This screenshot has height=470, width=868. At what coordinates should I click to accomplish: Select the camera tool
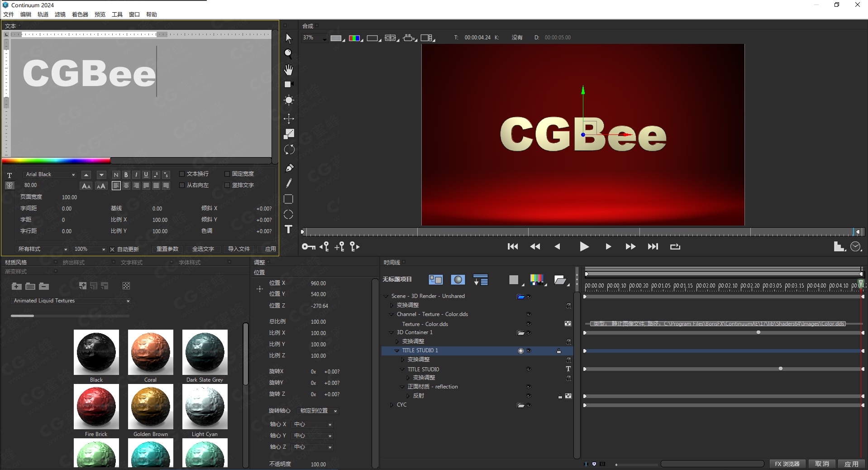[289, 84]
